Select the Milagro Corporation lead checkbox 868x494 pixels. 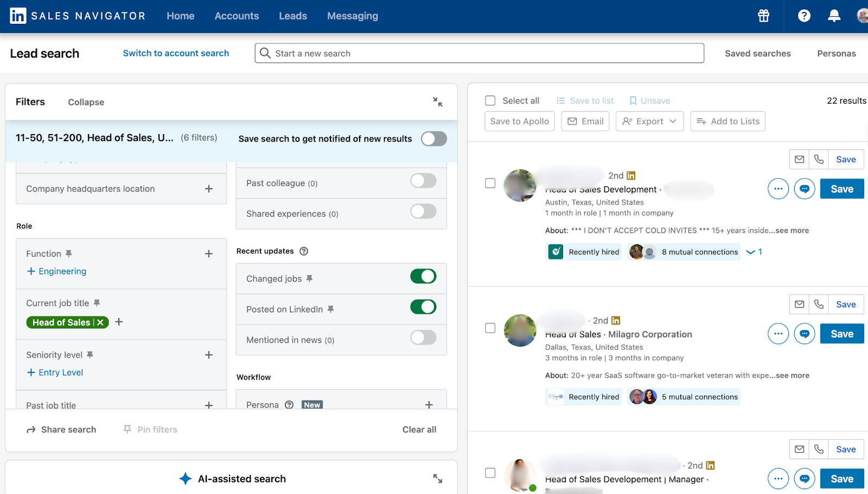click(x=490, y=328)
